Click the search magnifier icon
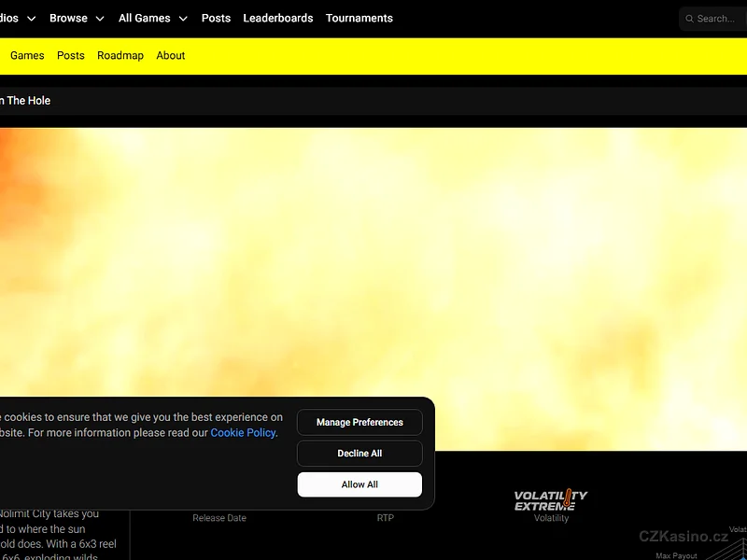The image size is (747, 560). [689, 19]
